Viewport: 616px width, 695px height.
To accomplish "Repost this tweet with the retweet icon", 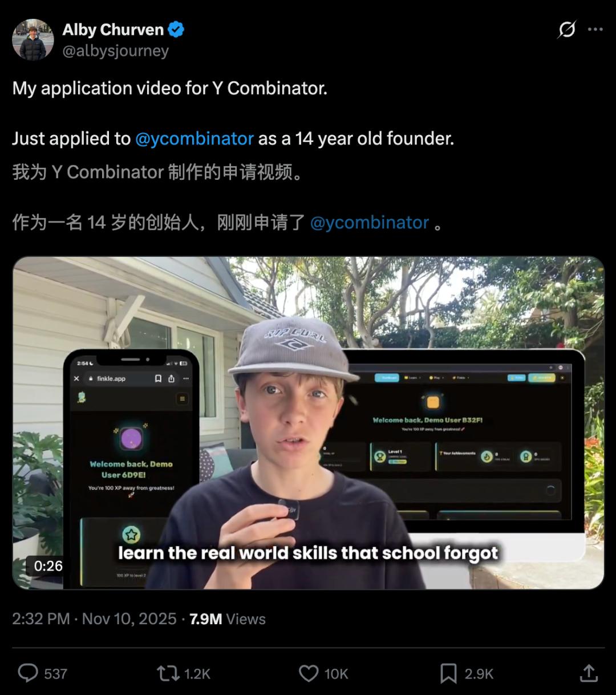I will coord(168,673).
